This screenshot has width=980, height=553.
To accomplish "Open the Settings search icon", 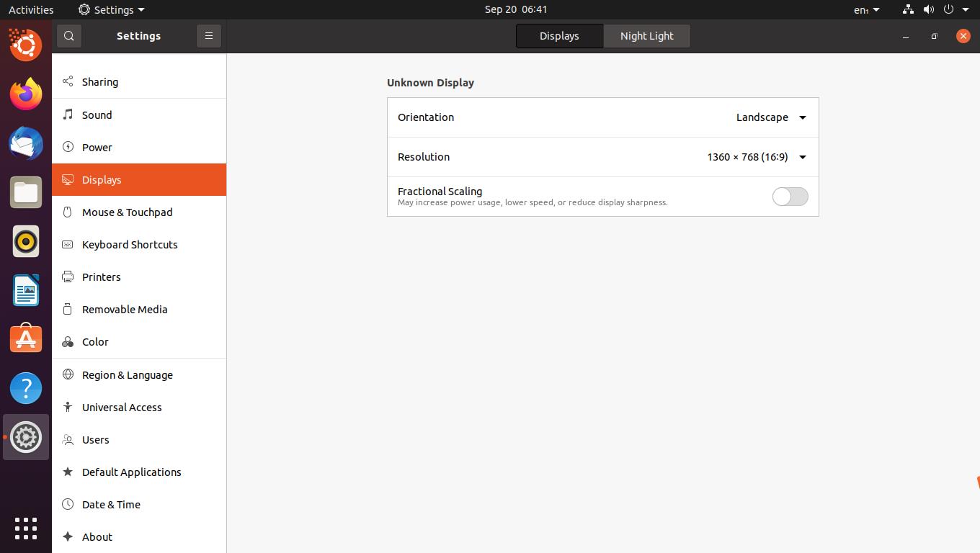I will tap(69, 36).
